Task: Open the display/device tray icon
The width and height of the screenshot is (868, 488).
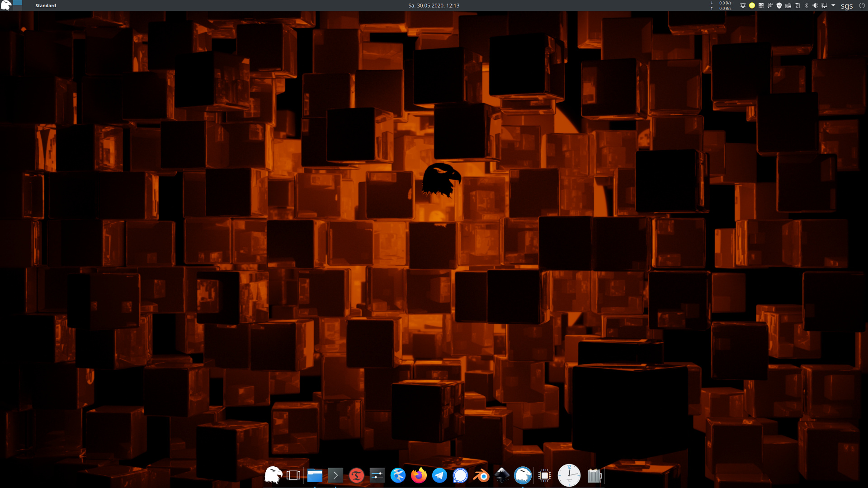Action: pos(824,5)
